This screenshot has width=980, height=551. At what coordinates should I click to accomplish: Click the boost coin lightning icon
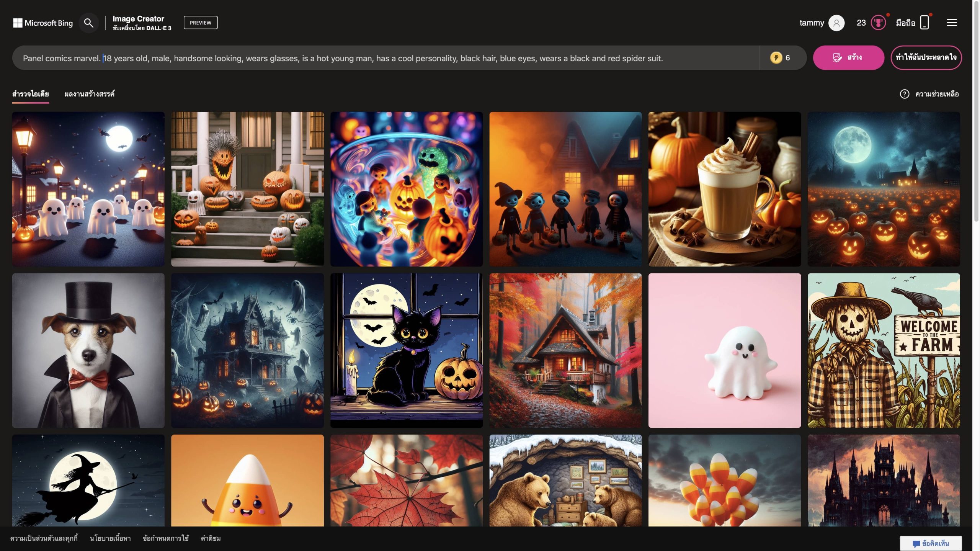coord(776,58)
